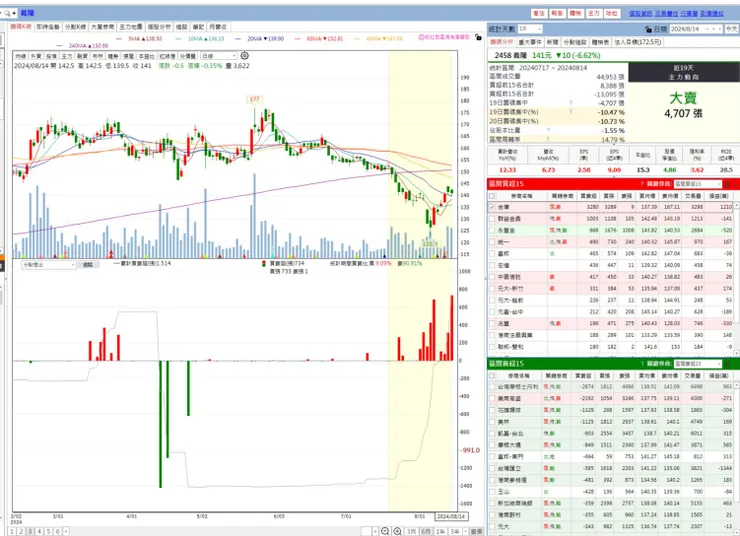This screenshot has width=740, height=536.
Task: Select the 1年 range button
Action: tap(440, 532)
